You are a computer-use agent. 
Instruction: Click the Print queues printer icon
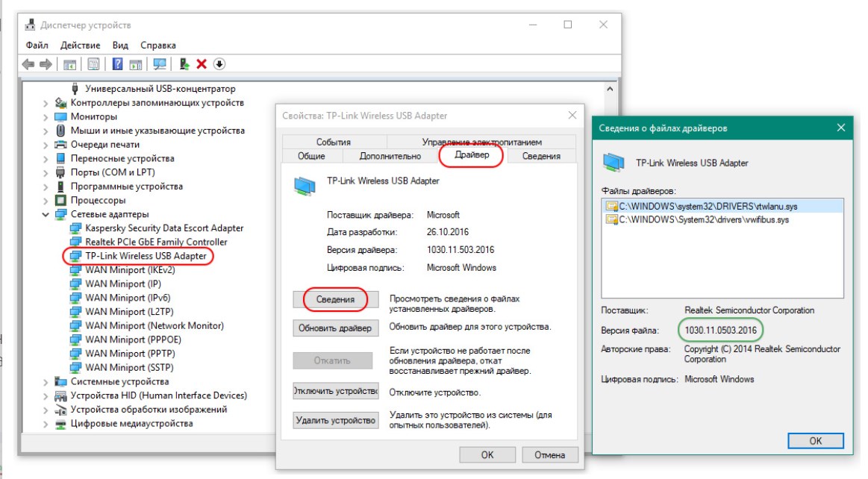coord(61,144)
